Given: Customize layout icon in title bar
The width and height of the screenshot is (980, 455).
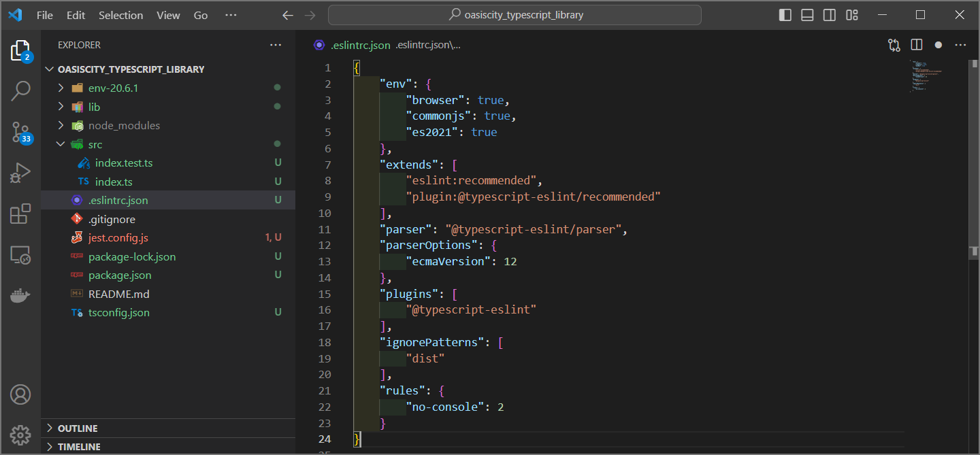Looking at the screenshot, I should click(x=852, y=15).
